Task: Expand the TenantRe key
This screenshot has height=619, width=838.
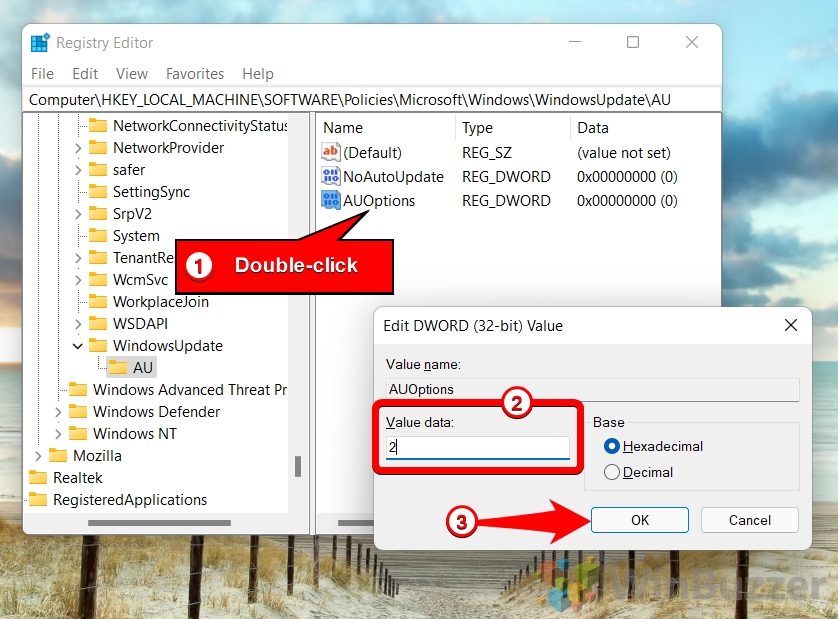Action: [78, 258]
